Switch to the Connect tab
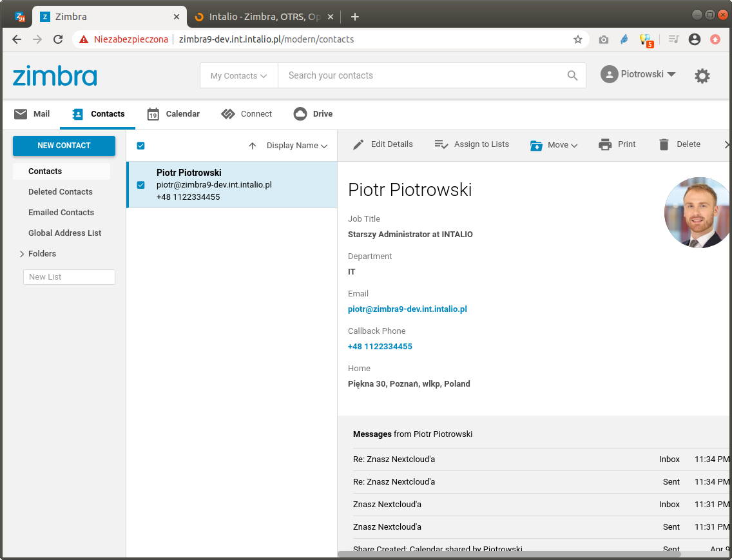The image size is (732, 560). click(246, 114)
